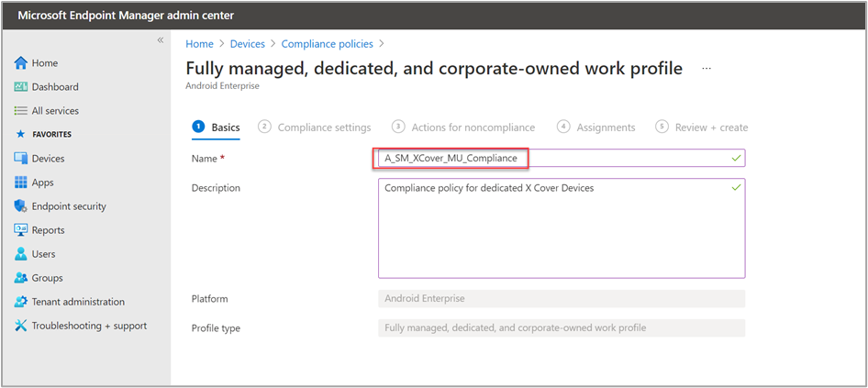This screenshot has width=868, height=388.
Task: Click the All services list icon
Action: tap(20, 111)
